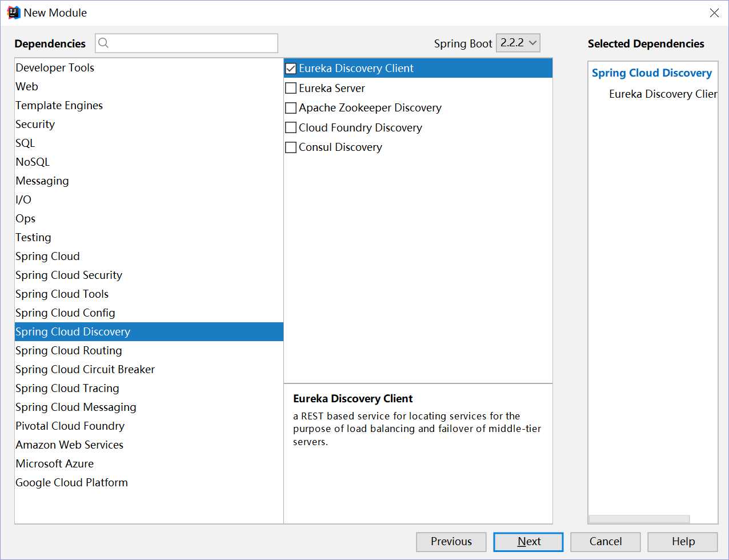Select the SQL category
Viewport: 729px width, 560px height.
[149, 143]
